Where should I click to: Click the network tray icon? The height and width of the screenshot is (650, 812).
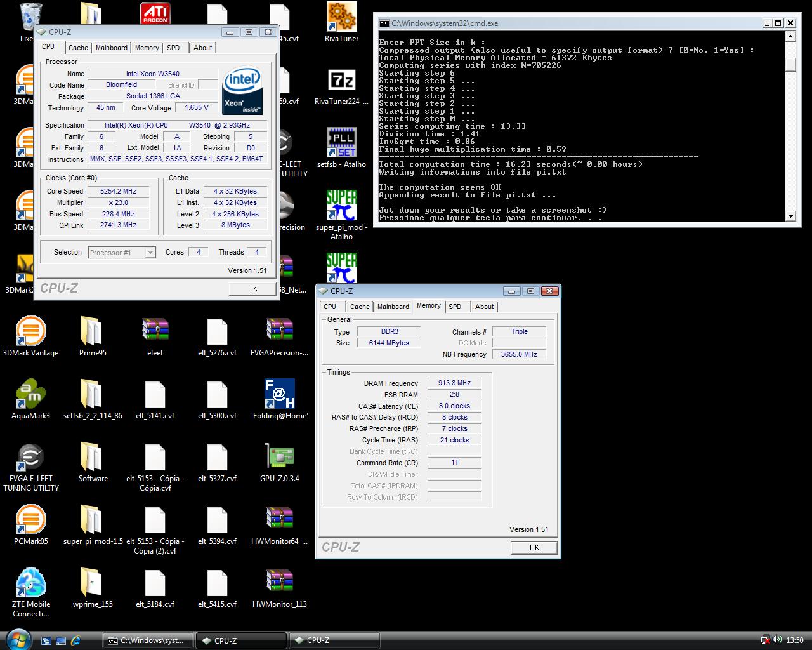coord(766,640)
